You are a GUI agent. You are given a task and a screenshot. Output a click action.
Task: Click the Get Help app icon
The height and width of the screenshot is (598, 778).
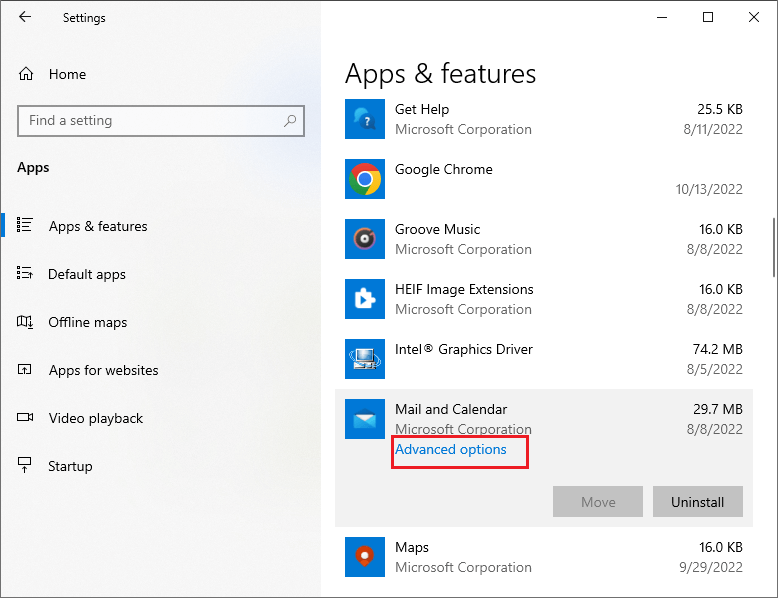click(365, 119)
